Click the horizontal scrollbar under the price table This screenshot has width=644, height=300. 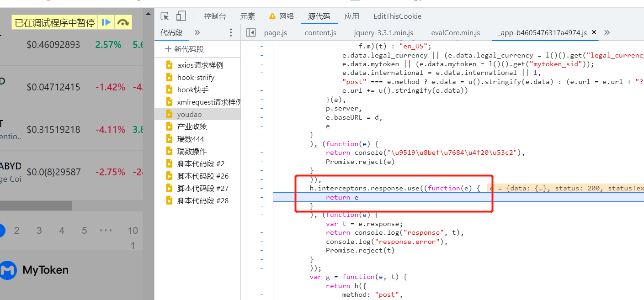point(36,206)
